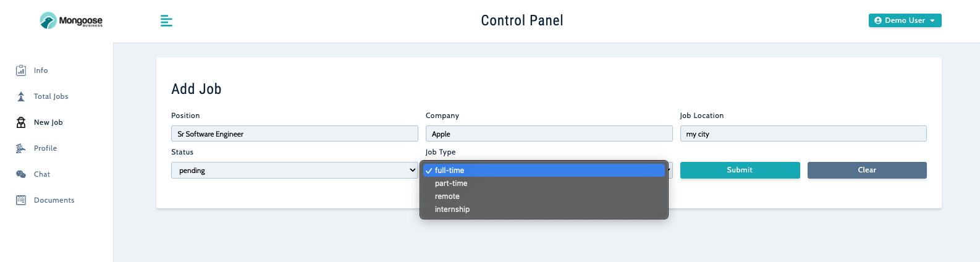Open the Demo User dropdown
This screenshot has height=262, width=980.
905,20
